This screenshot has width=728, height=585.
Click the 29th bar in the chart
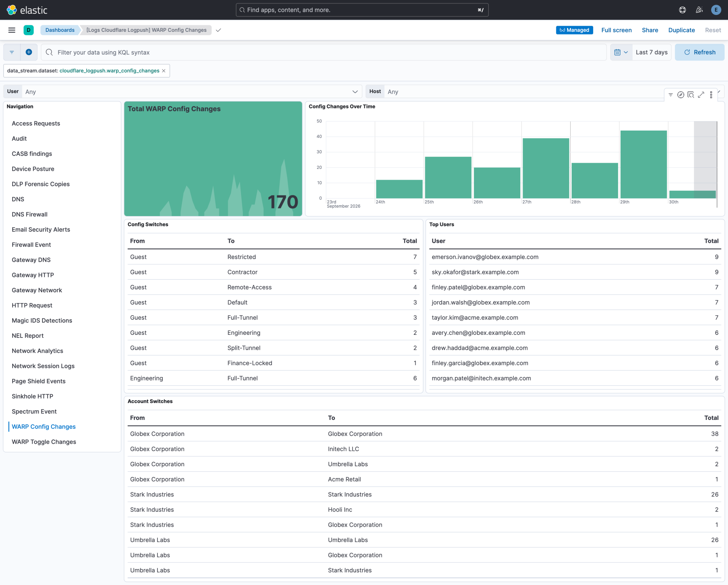click(644, 164)
